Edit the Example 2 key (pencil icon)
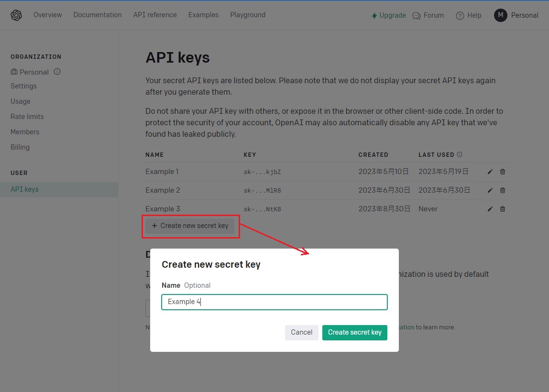The height and width of the screenshot is (392, 549). [490, 190]
